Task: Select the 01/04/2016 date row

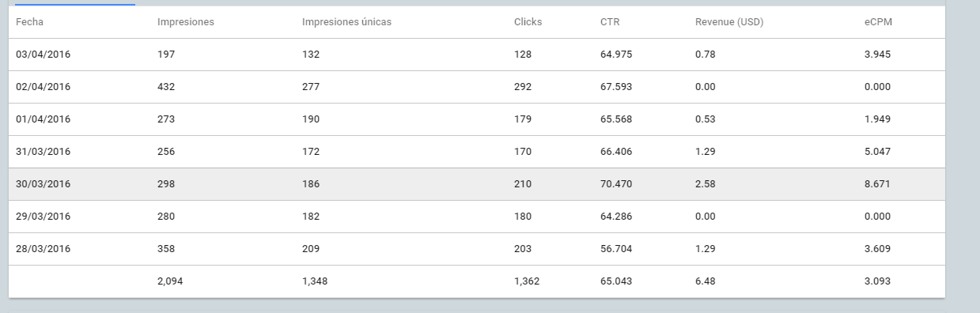Action: (x=476, y=119)
